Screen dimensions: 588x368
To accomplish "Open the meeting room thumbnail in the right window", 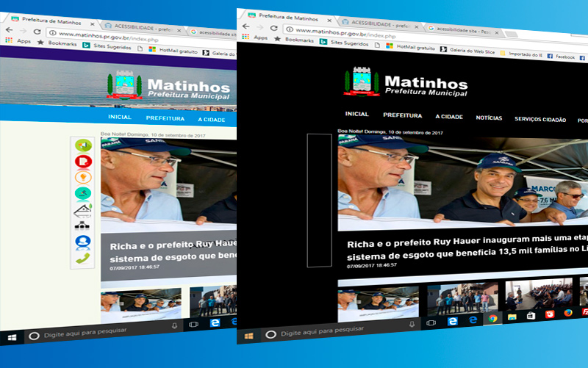I will [x=539, y=294].
